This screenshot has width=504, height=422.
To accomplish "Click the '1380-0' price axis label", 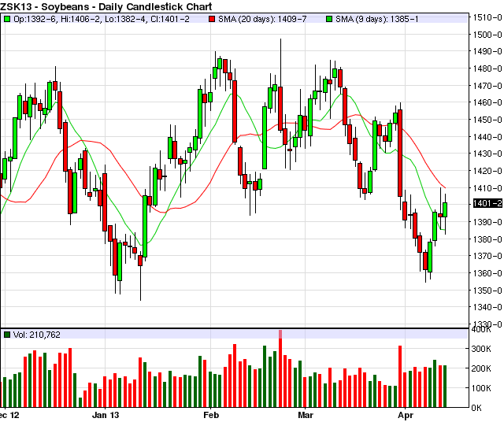I will (487, 239).
